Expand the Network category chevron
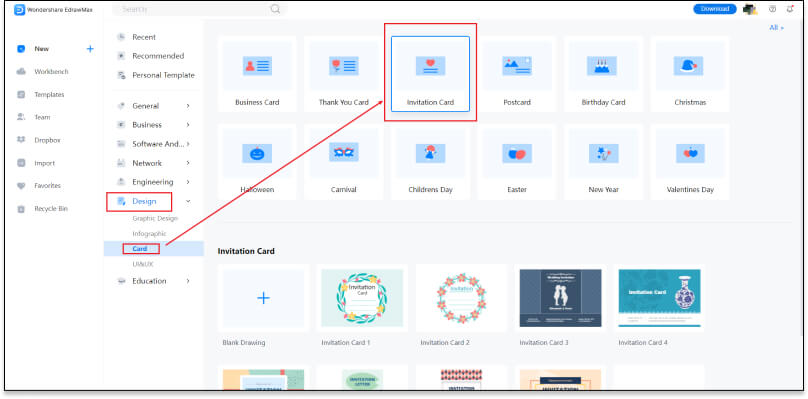808x399 pixels. (188, 163)
